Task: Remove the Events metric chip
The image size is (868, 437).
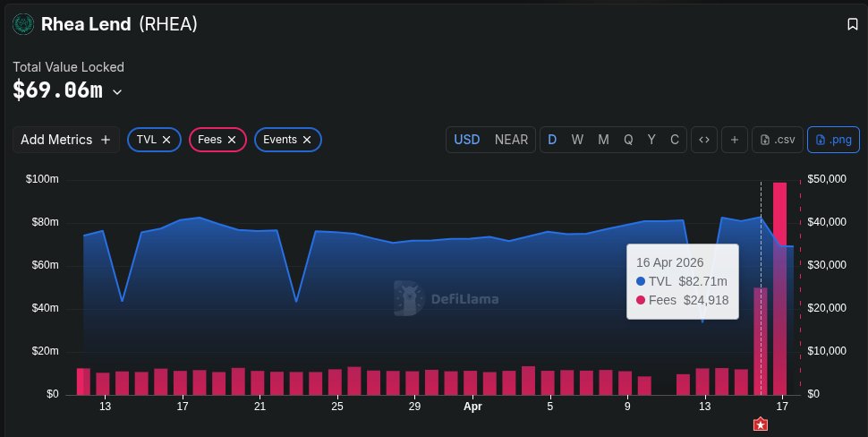Action: [x=307, y=140]
